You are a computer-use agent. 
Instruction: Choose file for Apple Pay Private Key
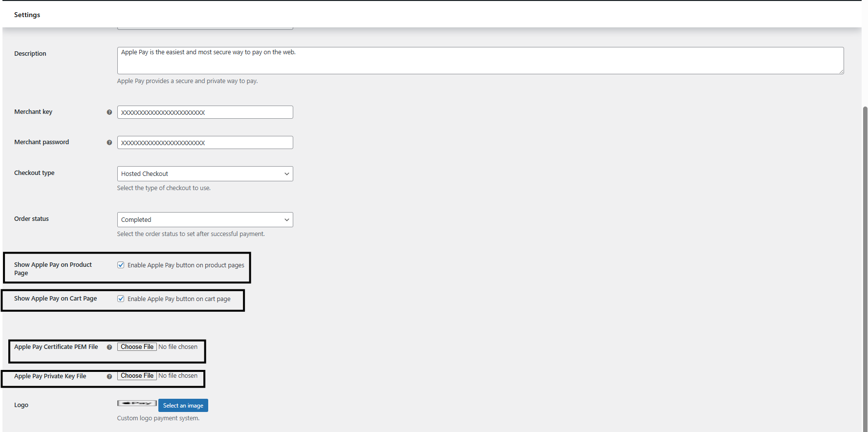click(x=137, y=376)
